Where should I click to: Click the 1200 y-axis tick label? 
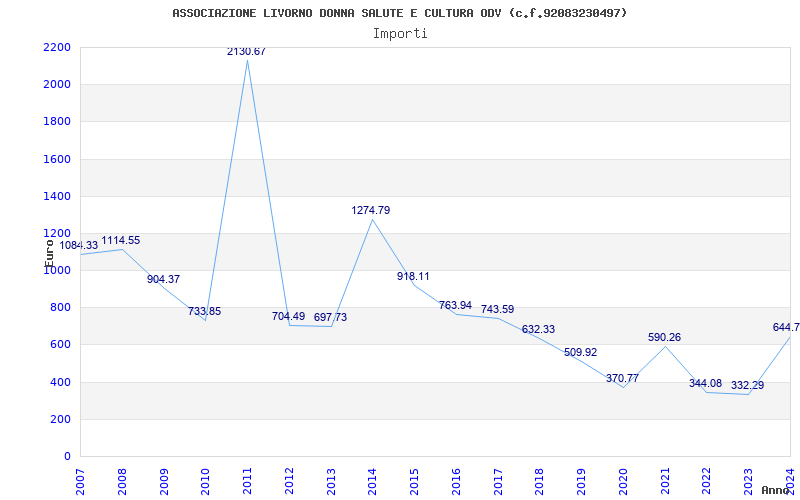coord(57,234)
